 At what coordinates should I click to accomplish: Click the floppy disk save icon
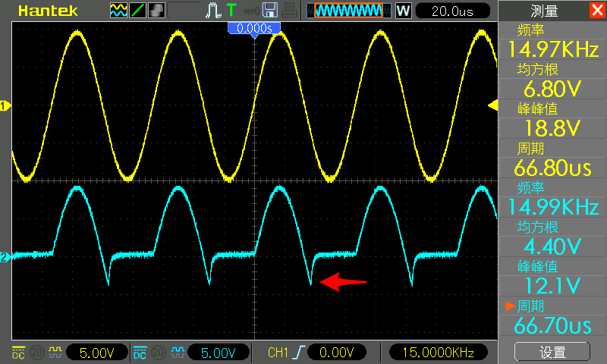pyautogui.click(x=269, y=11)
